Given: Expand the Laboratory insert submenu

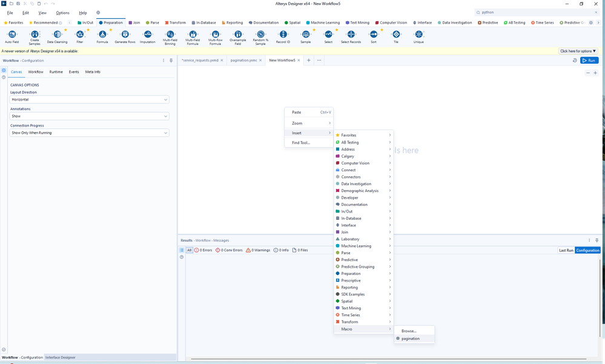Looking at the screenshot, I should point(363,239).
